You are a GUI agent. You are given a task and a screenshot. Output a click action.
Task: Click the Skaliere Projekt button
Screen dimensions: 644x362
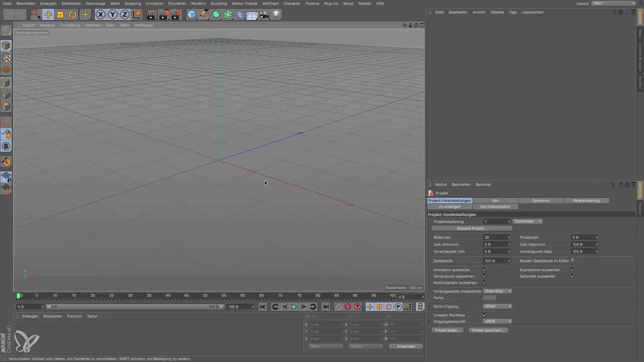click(472, 228)
